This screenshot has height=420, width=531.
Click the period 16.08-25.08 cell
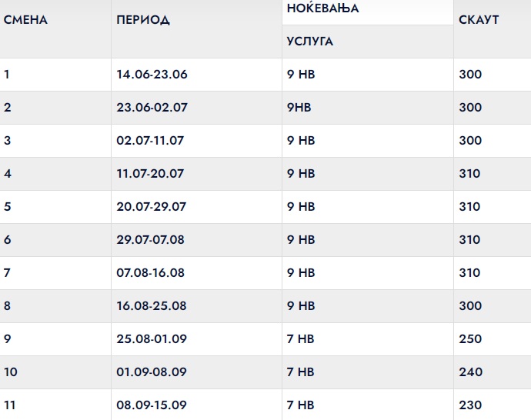(152, 306)
